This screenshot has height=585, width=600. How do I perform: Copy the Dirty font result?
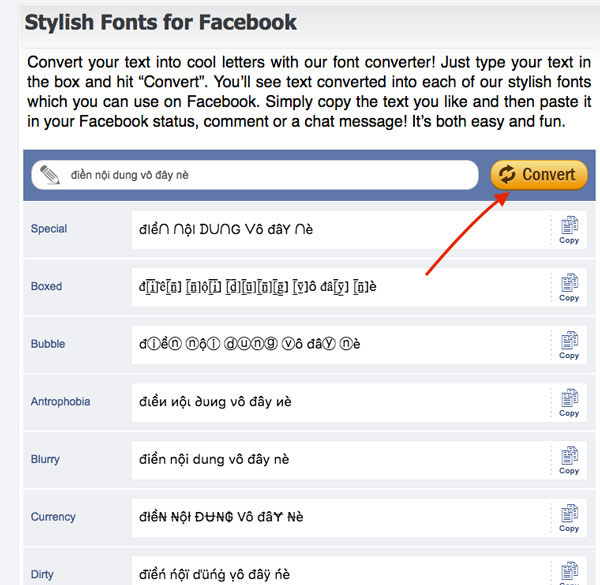569,573
